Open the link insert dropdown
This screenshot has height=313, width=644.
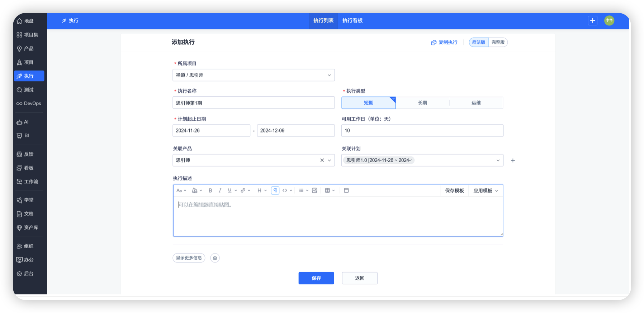tap(245, 191)
